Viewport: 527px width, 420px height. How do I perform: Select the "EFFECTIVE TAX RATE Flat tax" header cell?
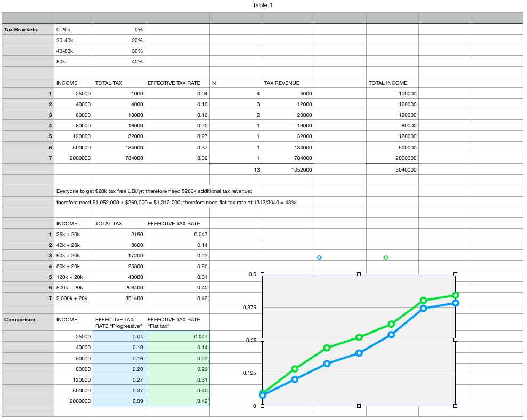[x=177, y=322]
